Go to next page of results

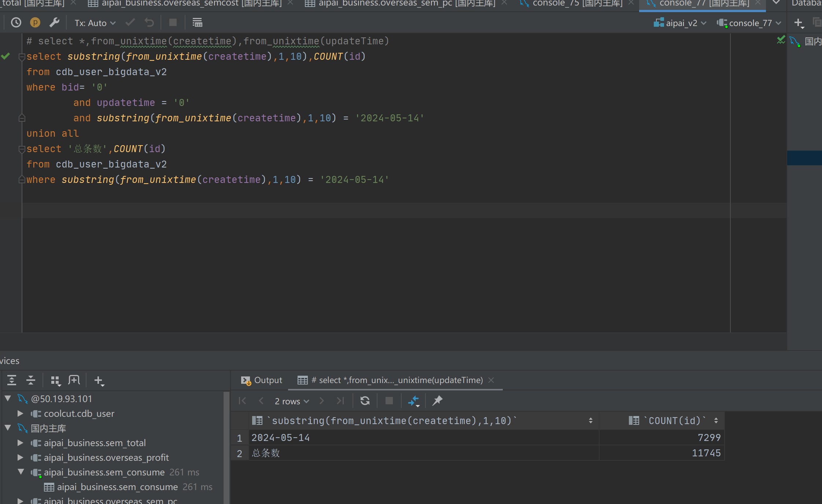tap(322, 401)
